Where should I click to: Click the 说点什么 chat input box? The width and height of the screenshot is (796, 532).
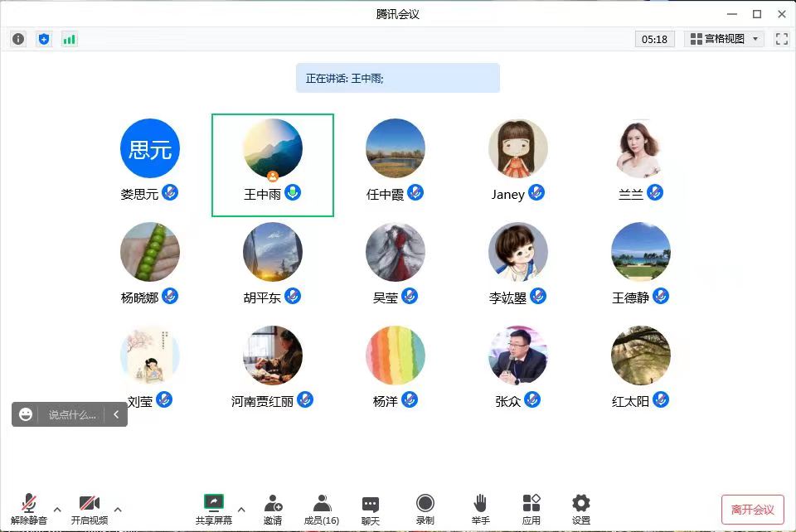pos(72,414)
